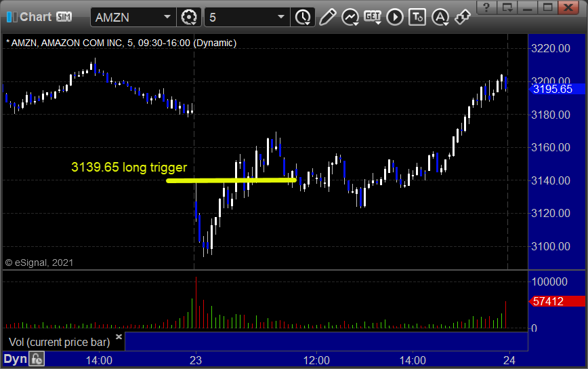Open the studies line-chart icon menu
588x369 pixels.
350,17
